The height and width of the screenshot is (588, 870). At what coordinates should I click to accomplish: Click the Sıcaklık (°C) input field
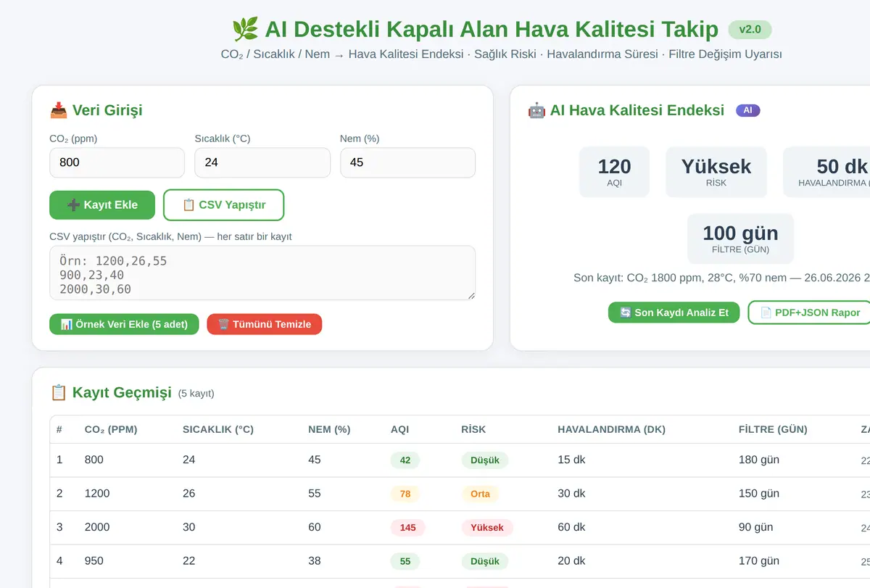pyautogui.click(x=262, y=162)
